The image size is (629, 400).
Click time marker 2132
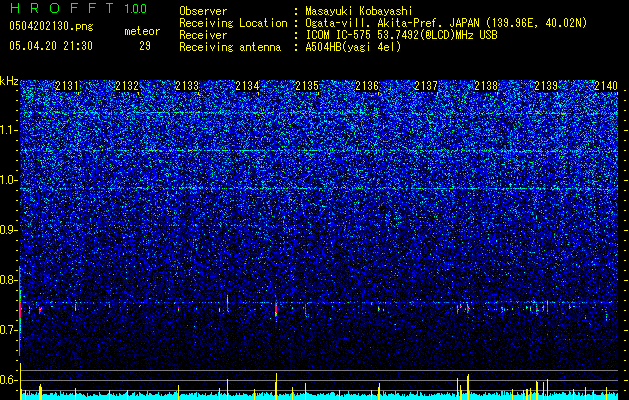pos(127,86)
